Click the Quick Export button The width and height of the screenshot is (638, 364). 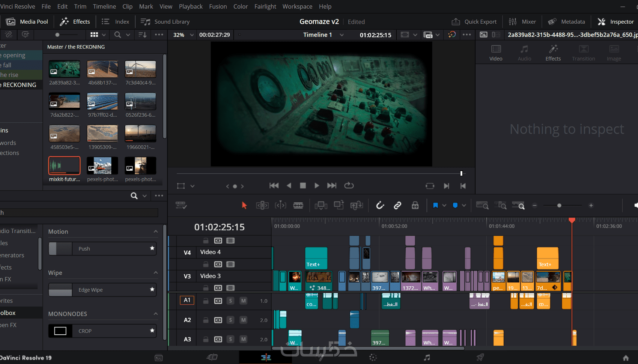(474, 22)
